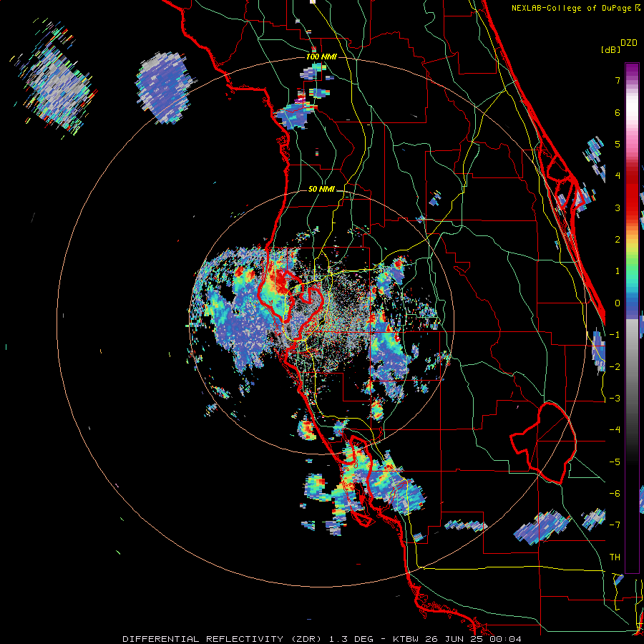Click the -2 value on the color scale
644x644 pixels.
click(615, 367)
